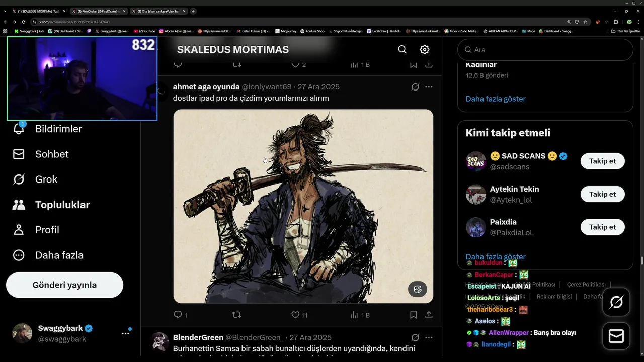Click the edit image icon on drawing
This screenshot has height=362, width=644.
point(417,289)
